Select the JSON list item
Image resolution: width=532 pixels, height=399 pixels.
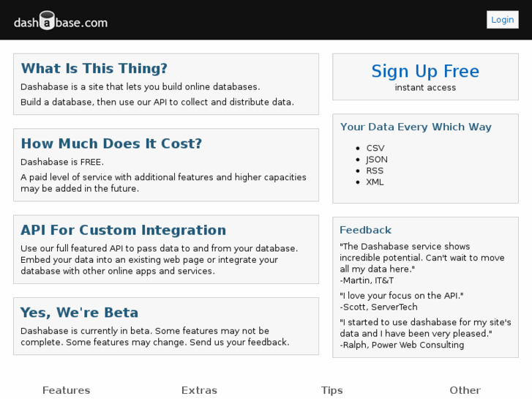377,160
